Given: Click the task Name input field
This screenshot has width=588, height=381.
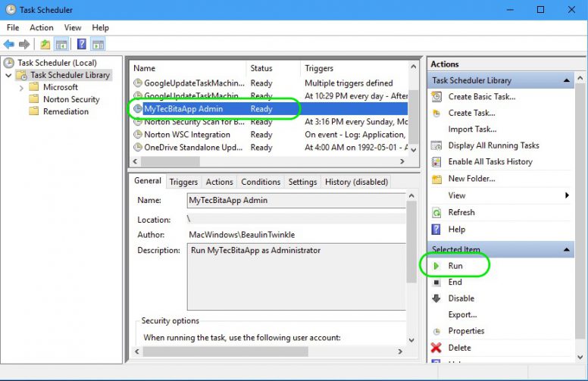Looking at the screenshot, I should tap(296, 200).
